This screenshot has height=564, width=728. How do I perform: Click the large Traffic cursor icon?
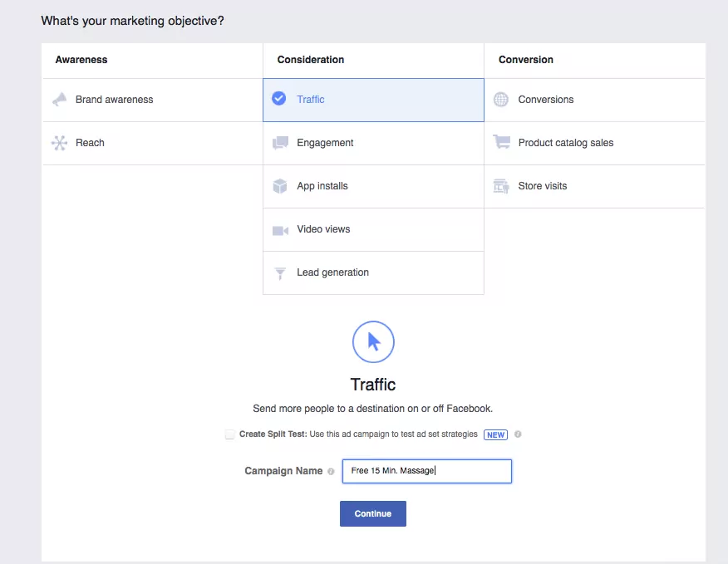(373, 342)
